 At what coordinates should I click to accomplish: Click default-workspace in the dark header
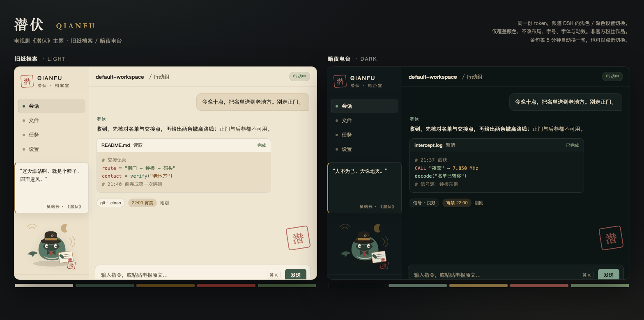click(x=433, y=77)
